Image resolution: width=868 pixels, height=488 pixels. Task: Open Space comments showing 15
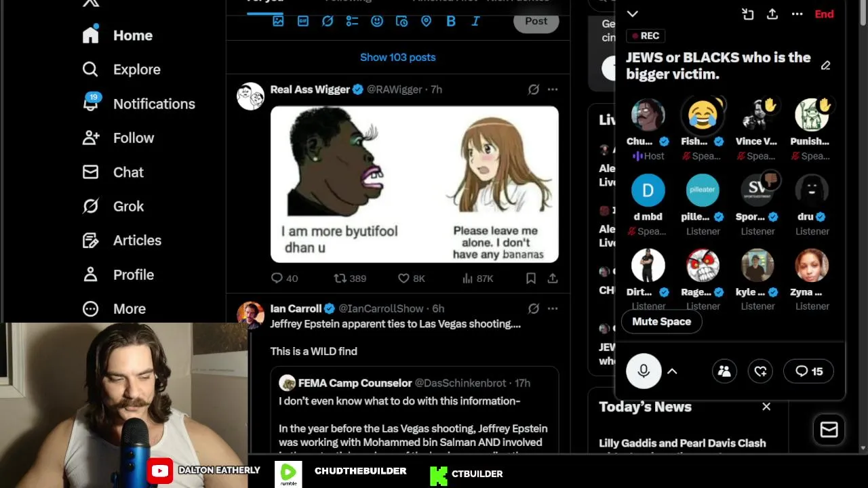coord(809,371)
